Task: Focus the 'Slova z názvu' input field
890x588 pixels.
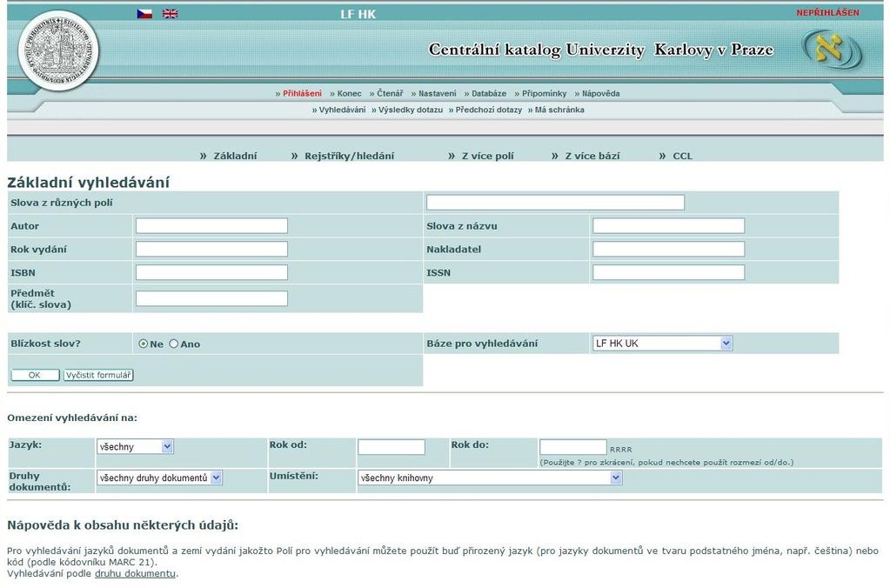Action: tap(669, 226)
